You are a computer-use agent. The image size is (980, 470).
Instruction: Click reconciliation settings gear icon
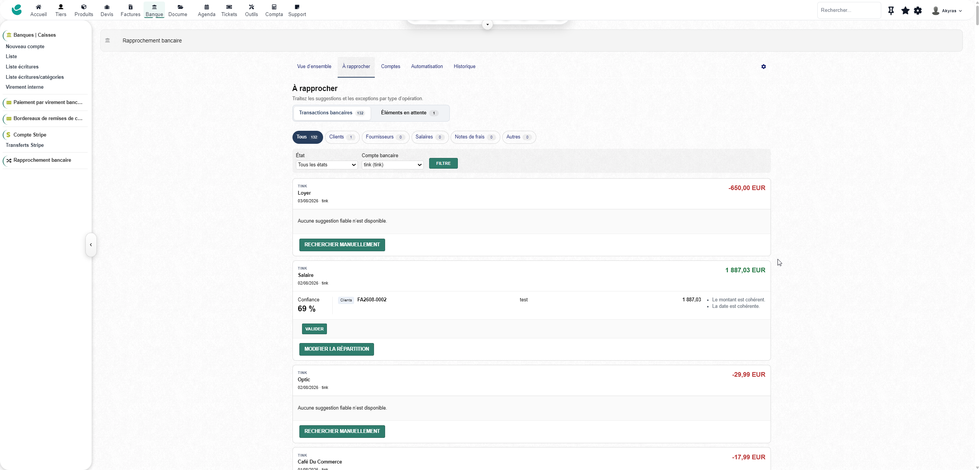pyautogui.click(x=763, y=67)
